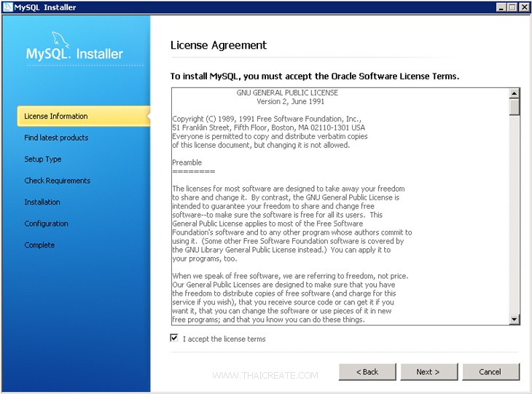Click the Copyright (C) 1989, 1991 line
Viewport: 532px width, 394px height.
pyautogui.click(x=267, y=119)
